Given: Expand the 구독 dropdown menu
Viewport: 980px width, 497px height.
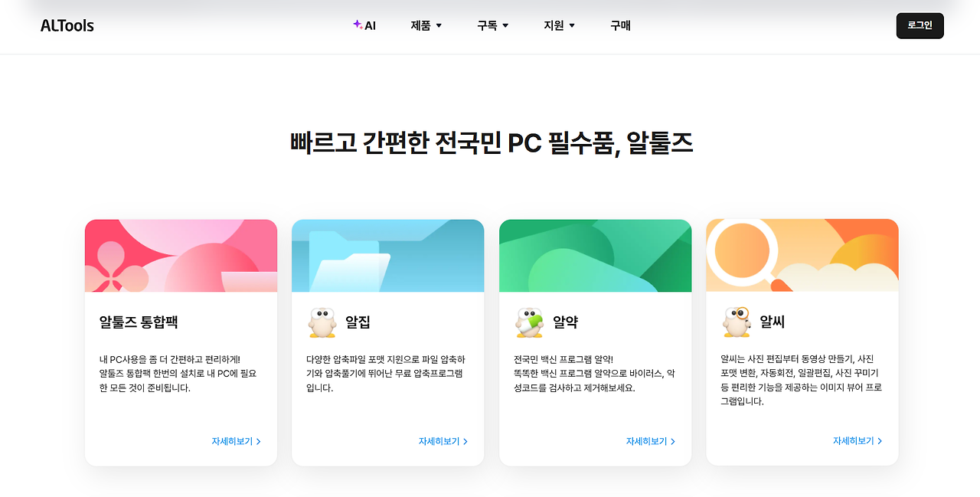Looking at the screenshot, I should pos(493,25).
